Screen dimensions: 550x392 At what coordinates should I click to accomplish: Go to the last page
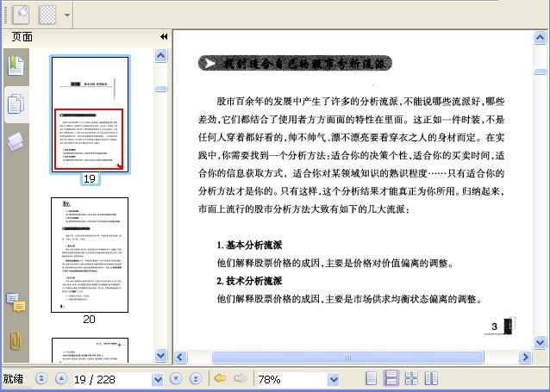196,379
